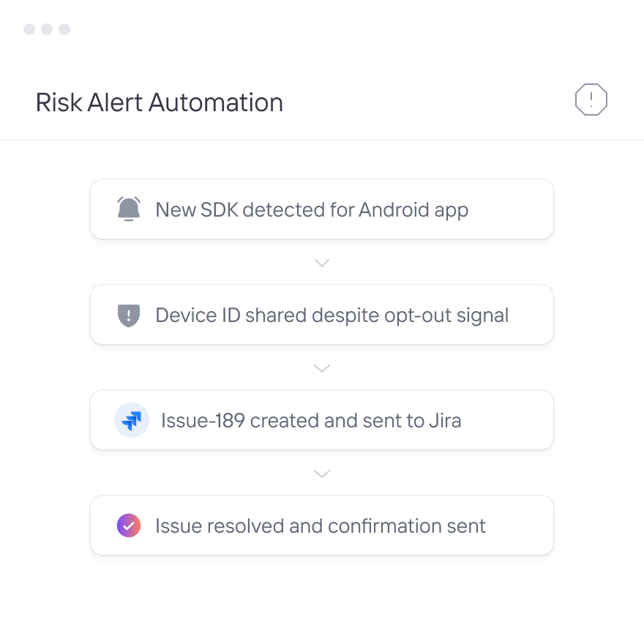The image size is (644, 644).
Task: Click the Jira logo icon
Action: pos(132,421)
